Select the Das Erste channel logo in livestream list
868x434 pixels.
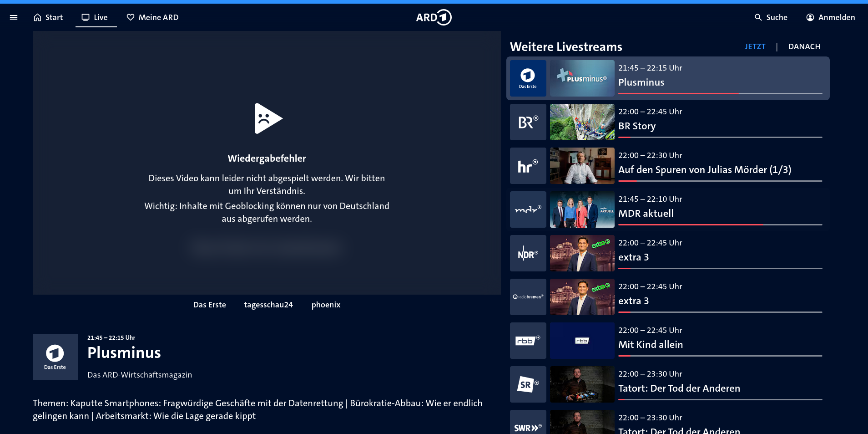(528, 78)
